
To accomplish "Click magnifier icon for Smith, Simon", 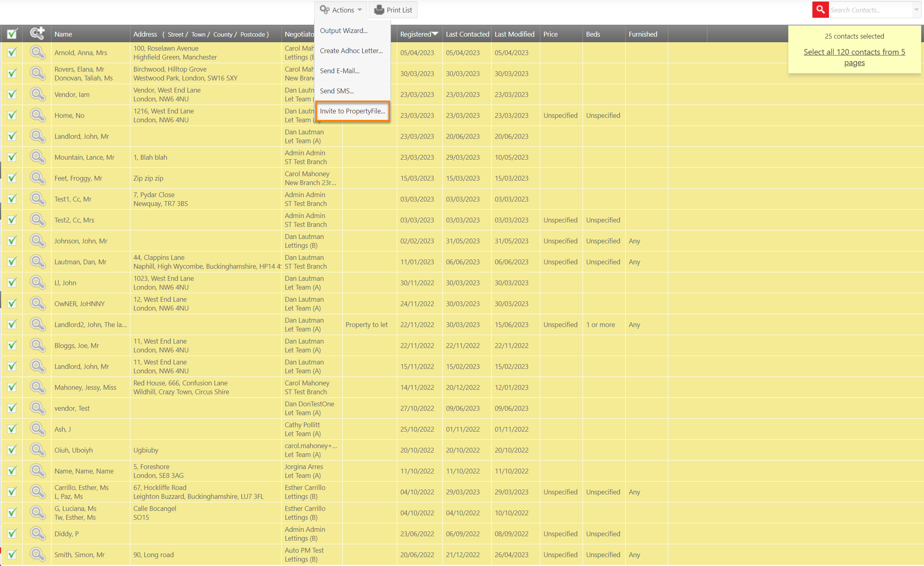I will pos(37,555).
